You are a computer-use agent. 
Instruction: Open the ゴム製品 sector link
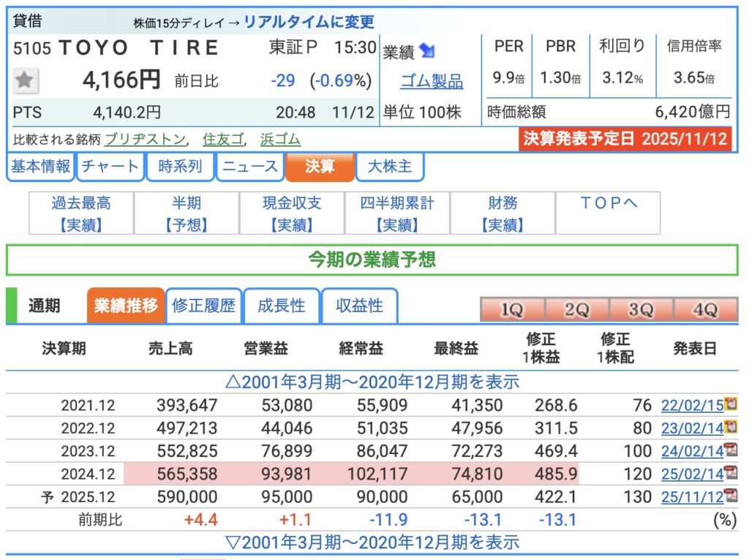click(x=432, y=81)
